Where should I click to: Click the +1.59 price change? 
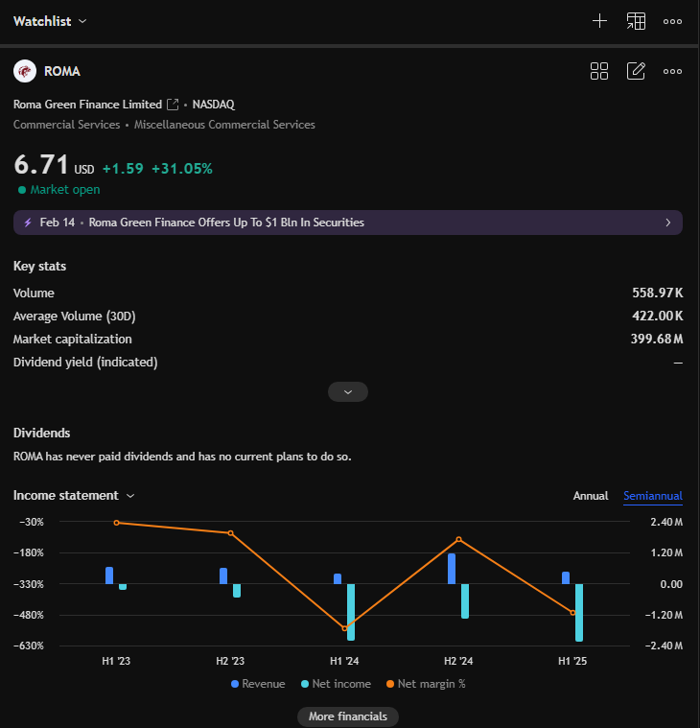(123, 169)
